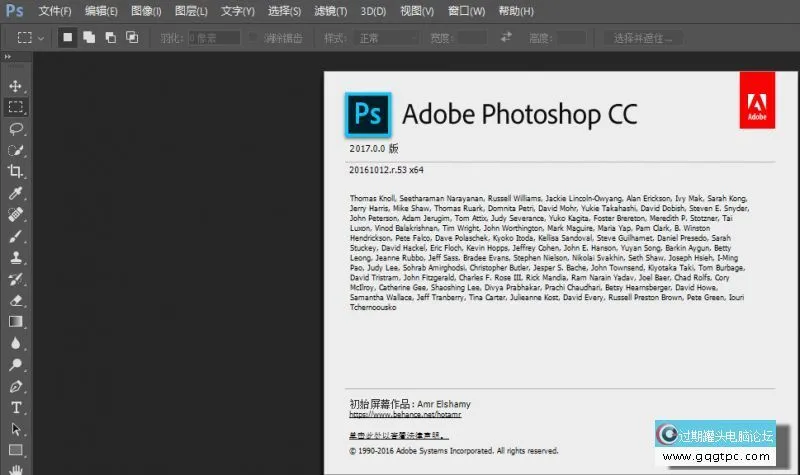Viewport: 800px width, 475px height.
Task: Click the 选择并遮住 button
Action: (x=643, y=38)
